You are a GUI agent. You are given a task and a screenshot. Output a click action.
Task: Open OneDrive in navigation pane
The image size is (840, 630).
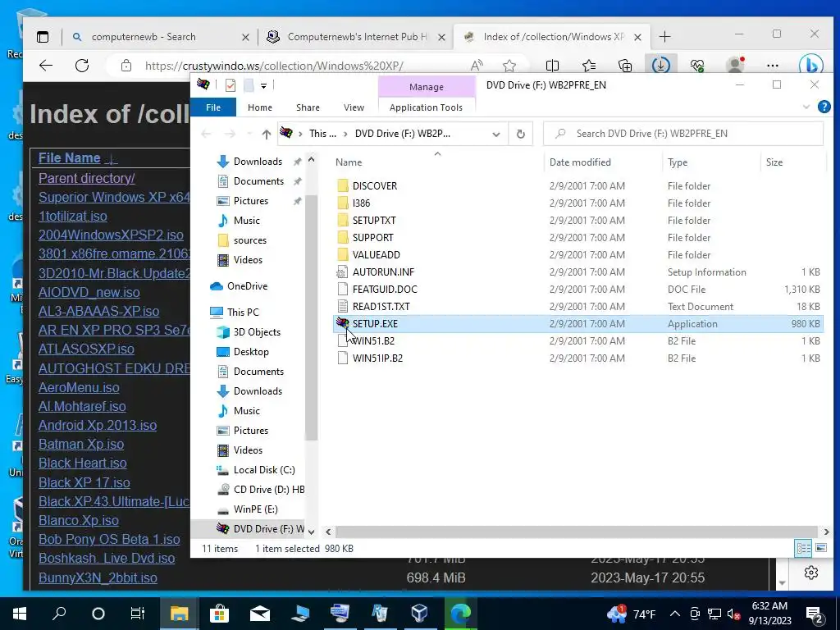pos(246,286)
